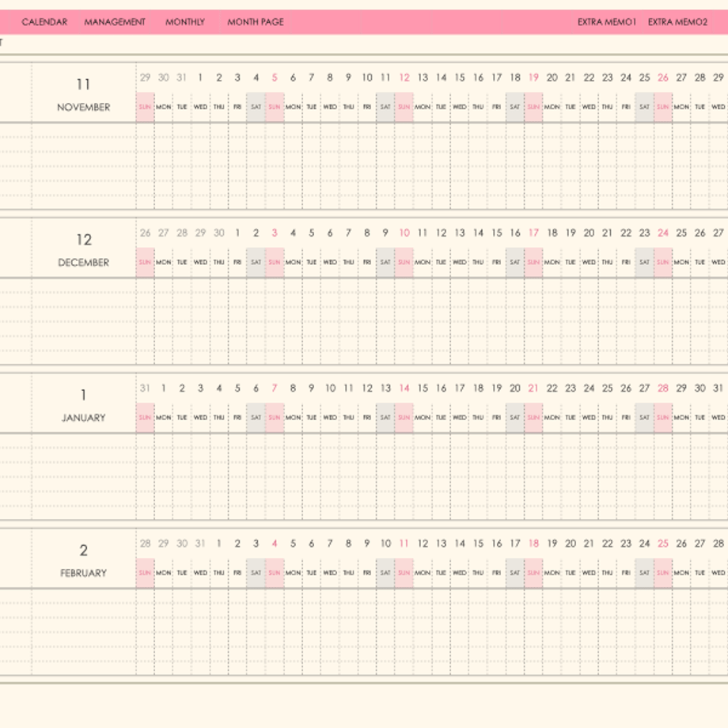Open the MONTH PAGE tab
Screen dimensions: 728x728
[x=256, y=22]
